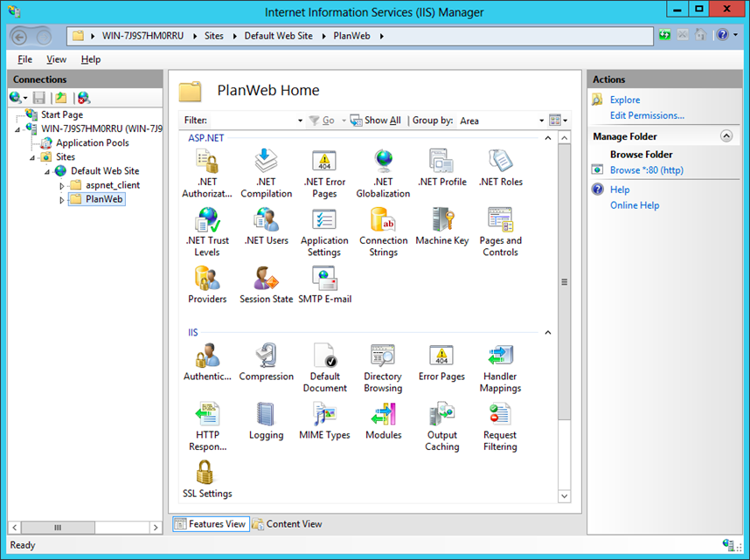Open the view mode dropdown button
Viewport: 750px width, 560px height.
[559, 120]
